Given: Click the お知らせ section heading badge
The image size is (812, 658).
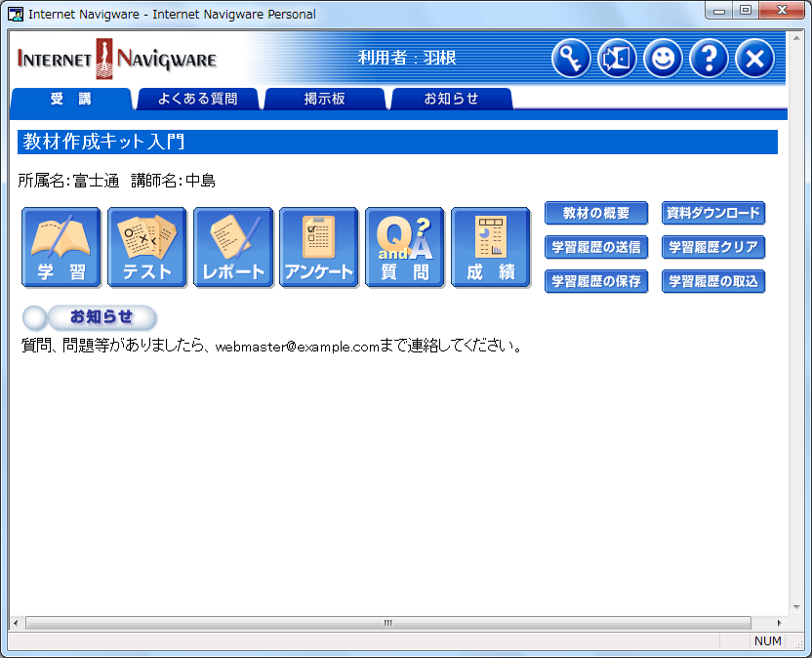Looking at the screenshot, I should tap(90, 317).
